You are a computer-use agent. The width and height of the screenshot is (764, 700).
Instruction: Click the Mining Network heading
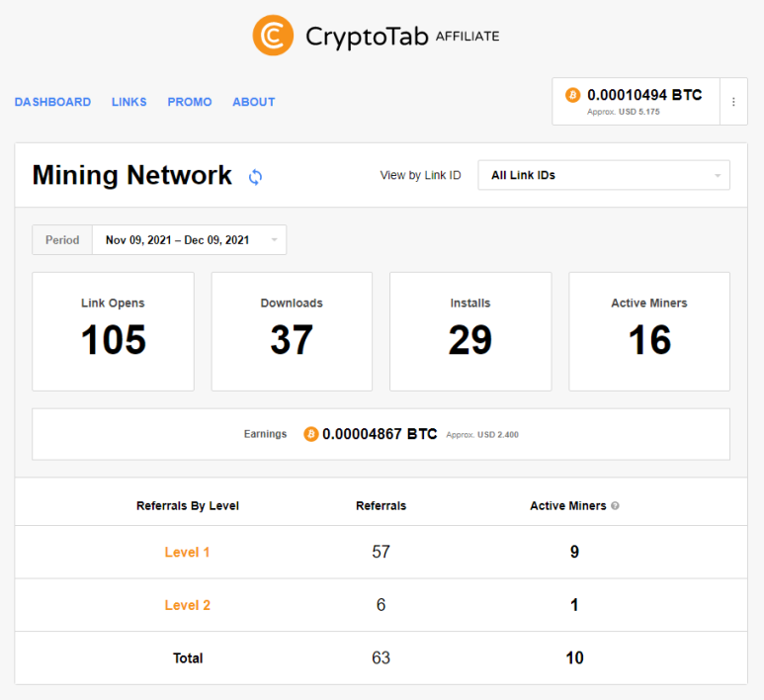click(132, 175)
